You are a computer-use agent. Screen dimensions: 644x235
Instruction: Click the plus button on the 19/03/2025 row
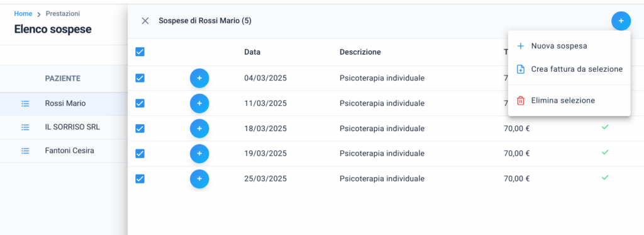tap(199, 154)
